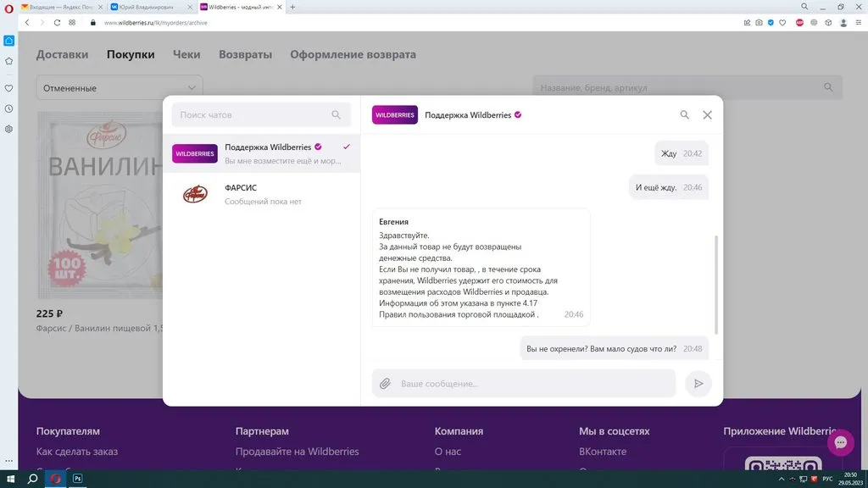Click the taskbar clock and date
Image resolution: width=868 pixels, height=488 pixels.
point(851,480)
